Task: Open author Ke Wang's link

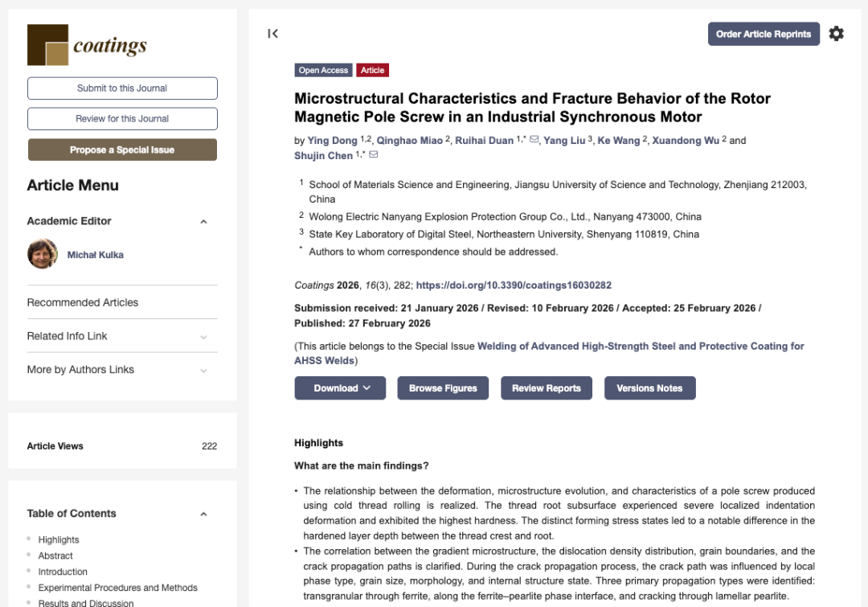Action: pyautogui.click(x=618, y=140)
